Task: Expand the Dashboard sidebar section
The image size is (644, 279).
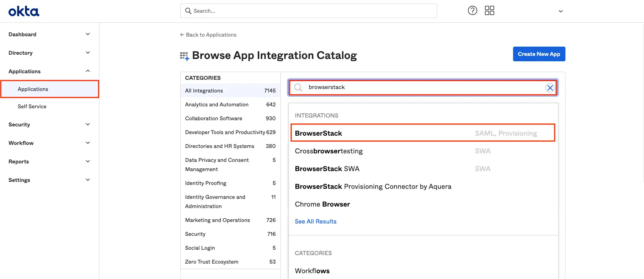Action: pos(87,34)
